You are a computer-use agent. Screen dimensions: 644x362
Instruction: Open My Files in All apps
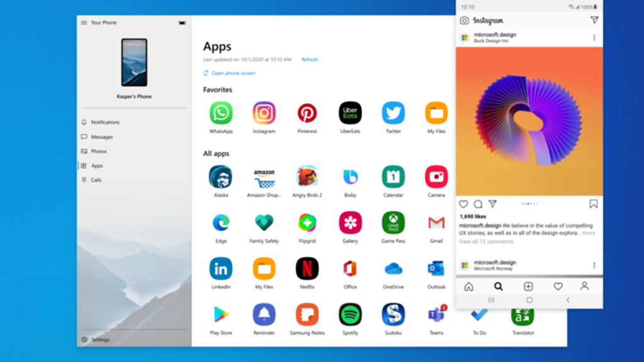[x=264, y=269]
